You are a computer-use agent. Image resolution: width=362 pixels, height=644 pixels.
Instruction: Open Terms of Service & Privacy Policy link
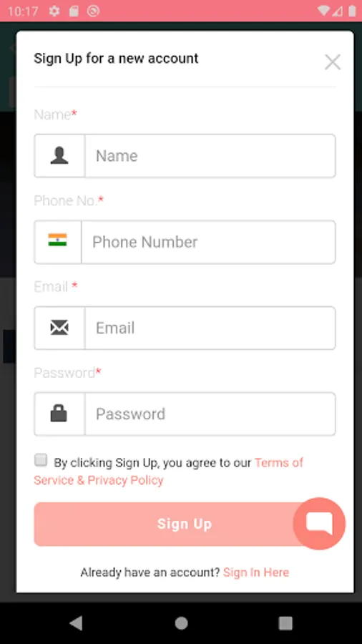click(168, 471)
